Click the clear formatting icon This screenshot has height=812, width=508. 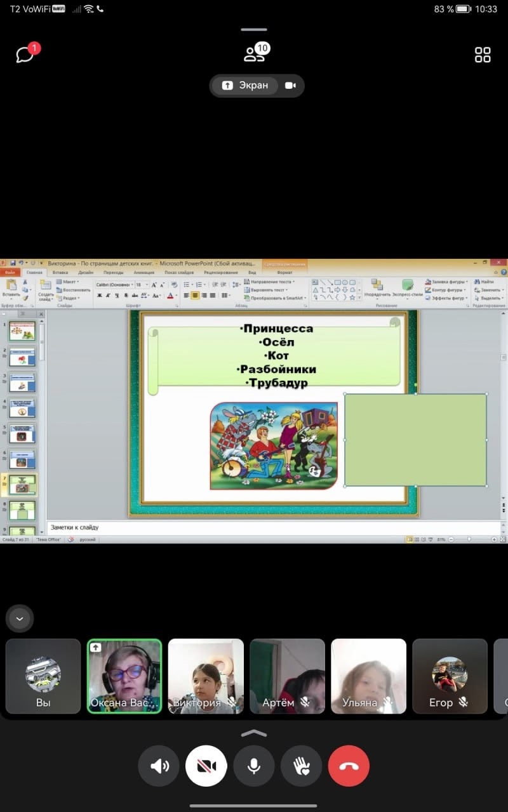[x=174, y=285]
